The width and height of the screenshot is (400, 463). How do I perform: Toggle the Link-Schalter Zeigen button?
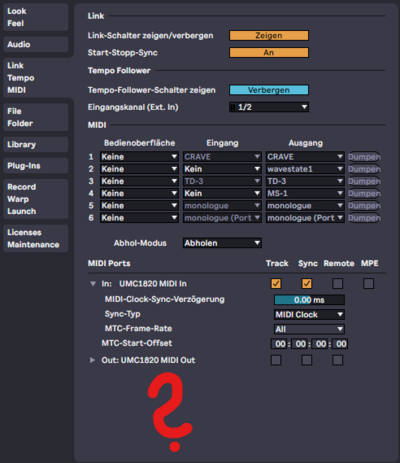pyautogui.click(x=269, y=35)
